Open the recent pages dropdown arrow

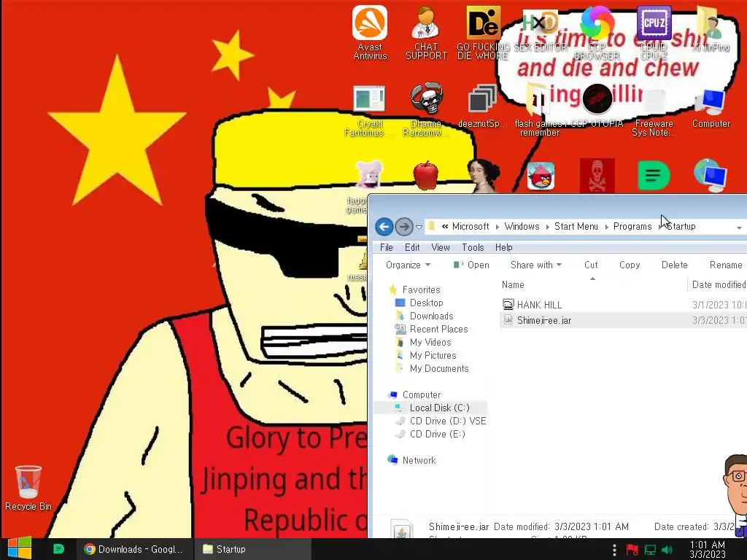pyautogui.click(x=419, y=227)
